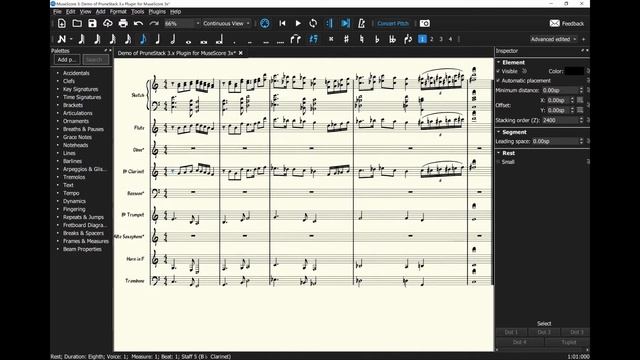Toggle MIDI input icon in toolbar
Viewport: 640px width, 360px height.
[264, 23]
